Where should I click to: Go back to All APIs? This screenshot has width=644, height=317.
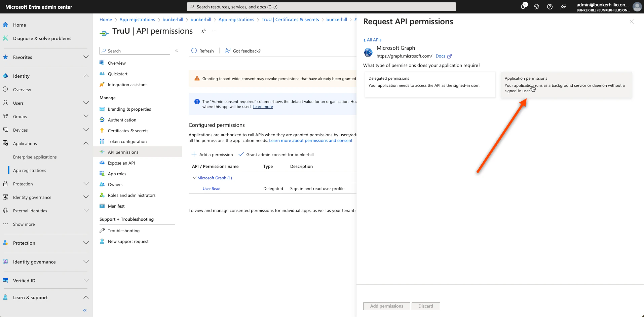[372, 40]
